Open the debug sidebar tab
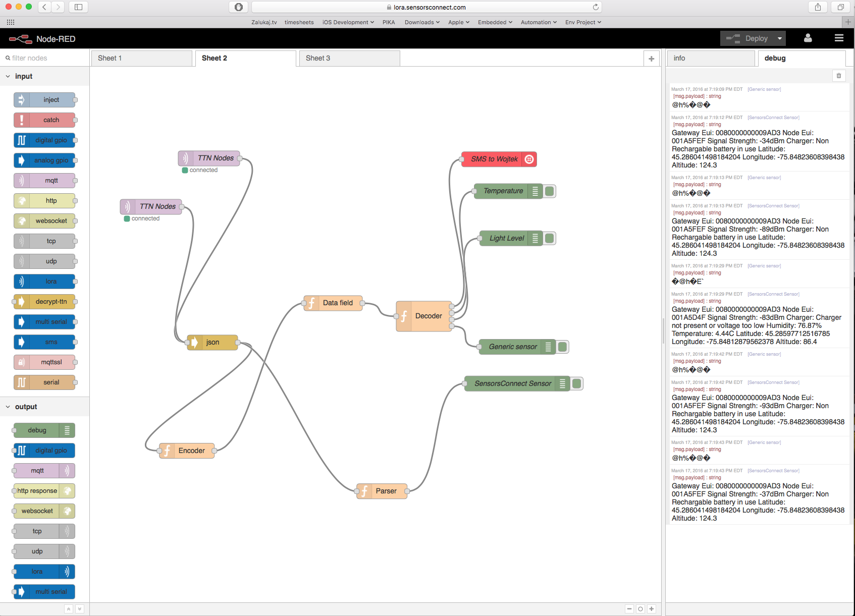The height and width of the screenshot is (616, 855). [801, 58]
